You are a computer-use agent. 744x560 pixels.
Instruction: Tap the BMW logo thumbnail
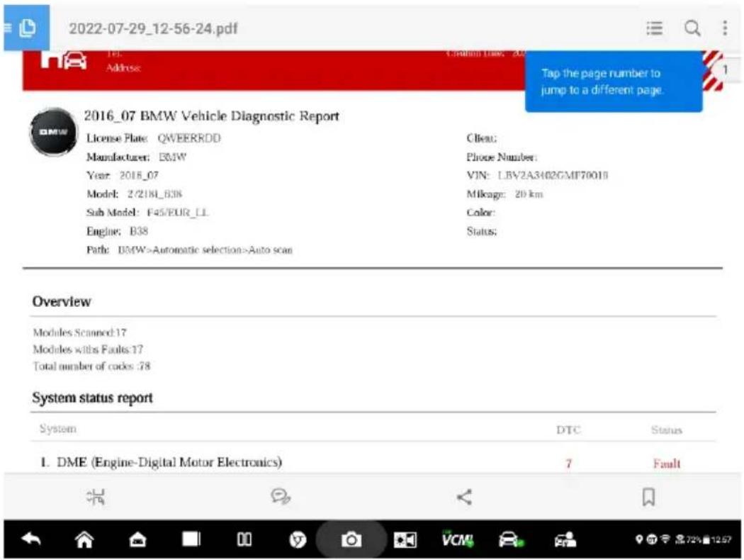(x=53, y=131)
